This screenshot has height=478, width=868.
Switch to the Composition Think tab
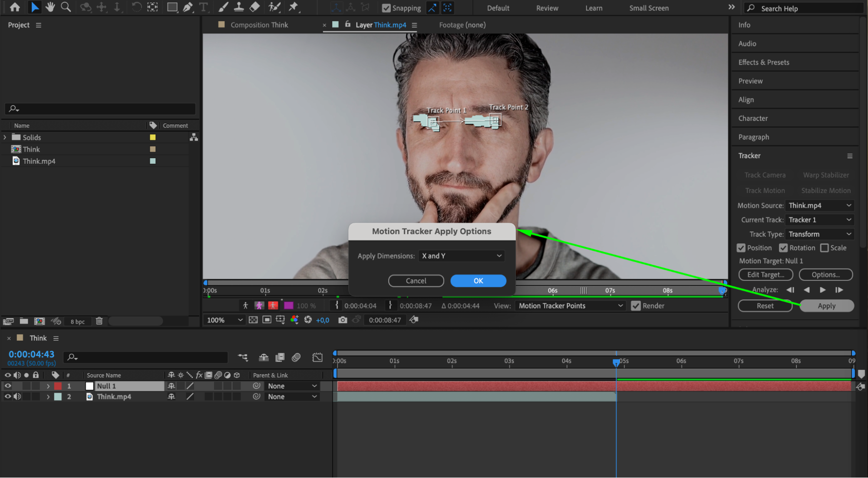coord(259,25)
